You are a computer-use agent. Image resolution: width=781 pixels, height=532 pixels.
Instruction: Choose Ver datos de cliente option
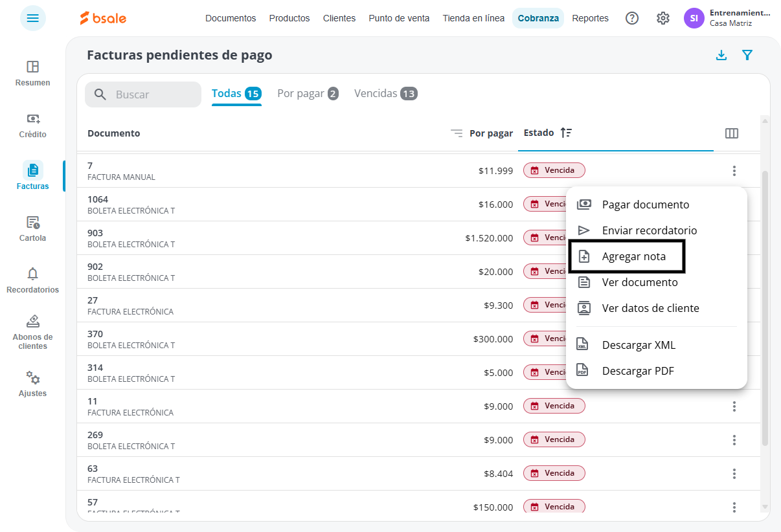click(x=657, y=308)
